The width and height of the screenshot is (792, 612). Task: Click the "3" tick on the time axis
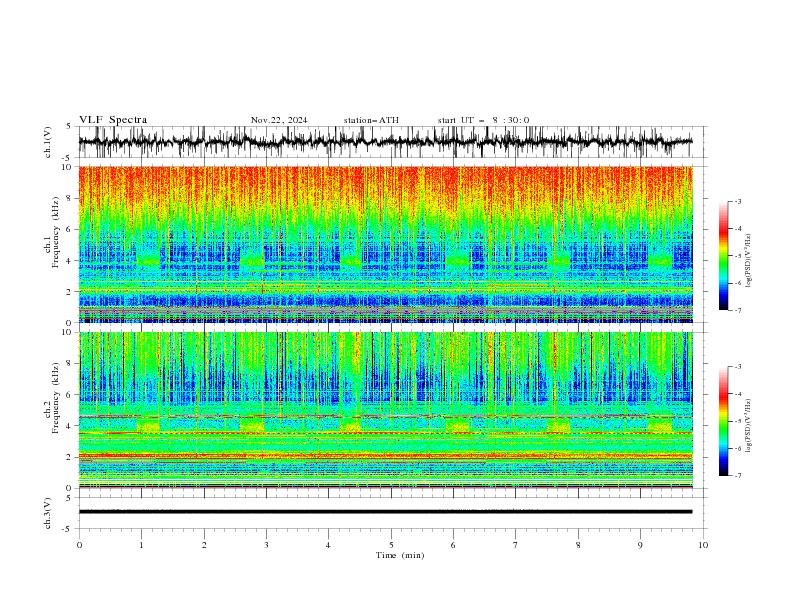point(266,545)
